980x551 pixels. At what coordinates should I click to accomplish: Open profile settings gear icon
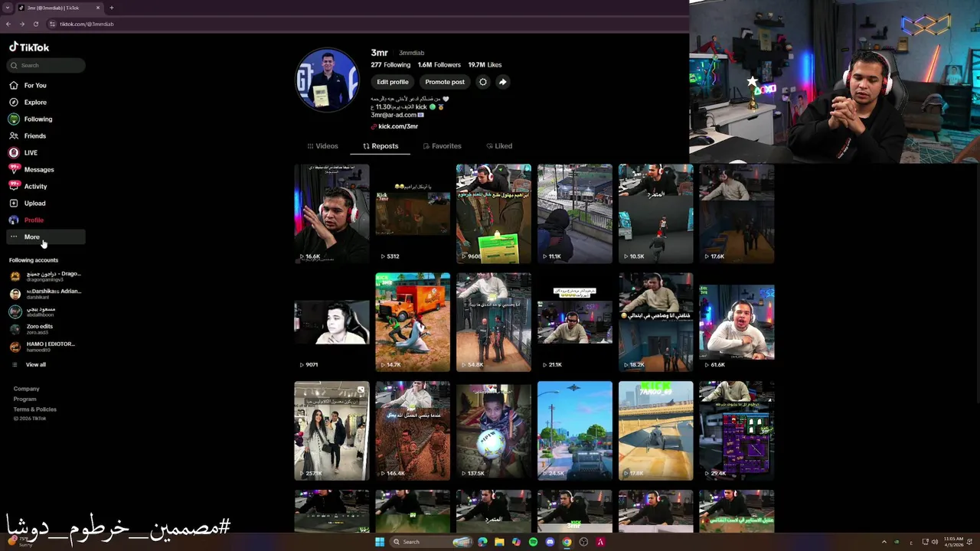(x=482, y=82)
